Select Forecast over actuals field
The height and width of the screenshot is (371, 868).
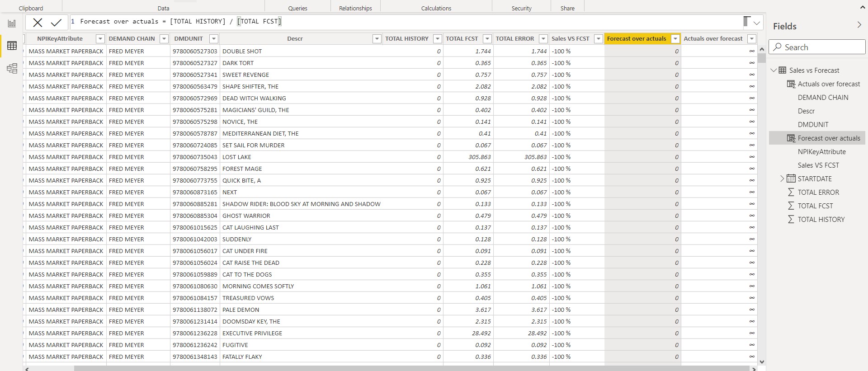click(828, 138)
